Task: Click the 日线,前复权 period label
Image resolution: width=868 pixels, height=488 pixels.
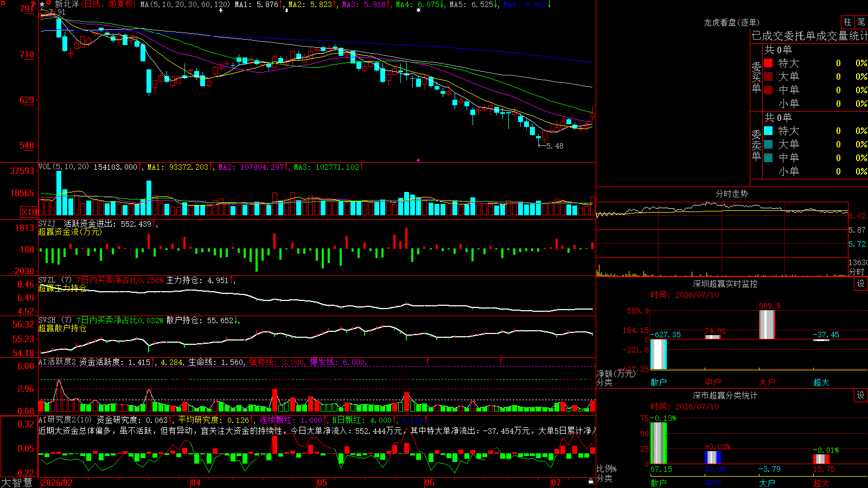Action: [109, 4]
